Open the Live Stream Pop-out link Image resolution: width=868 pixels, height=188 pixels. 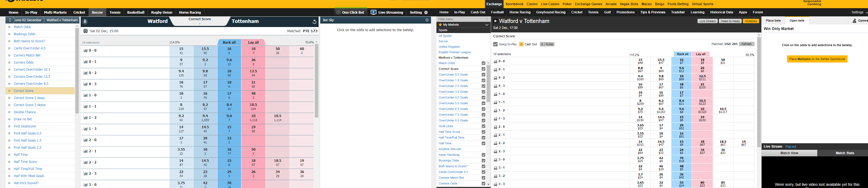(x=791, y=147)
